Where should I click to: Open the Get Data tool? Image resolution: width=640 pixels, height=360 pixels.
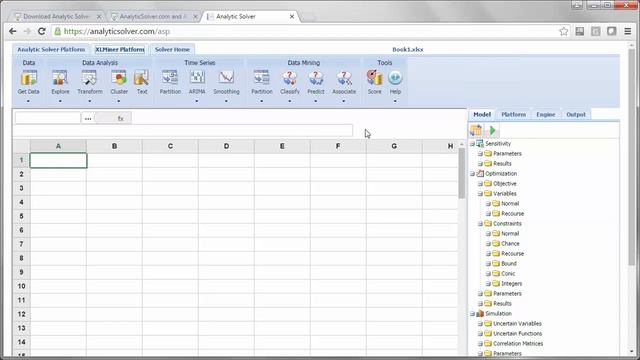pos(29,82)
